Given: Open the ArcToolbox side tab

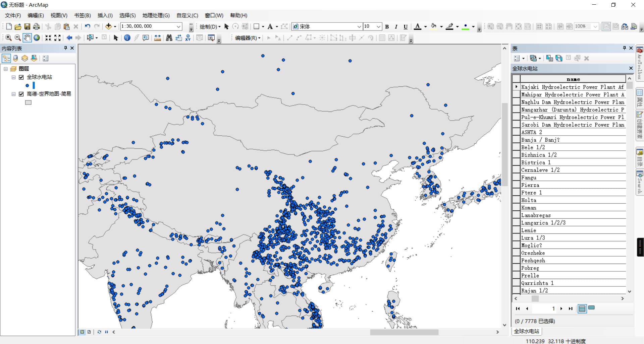Looking at the screenshot, I should (640, 64).
